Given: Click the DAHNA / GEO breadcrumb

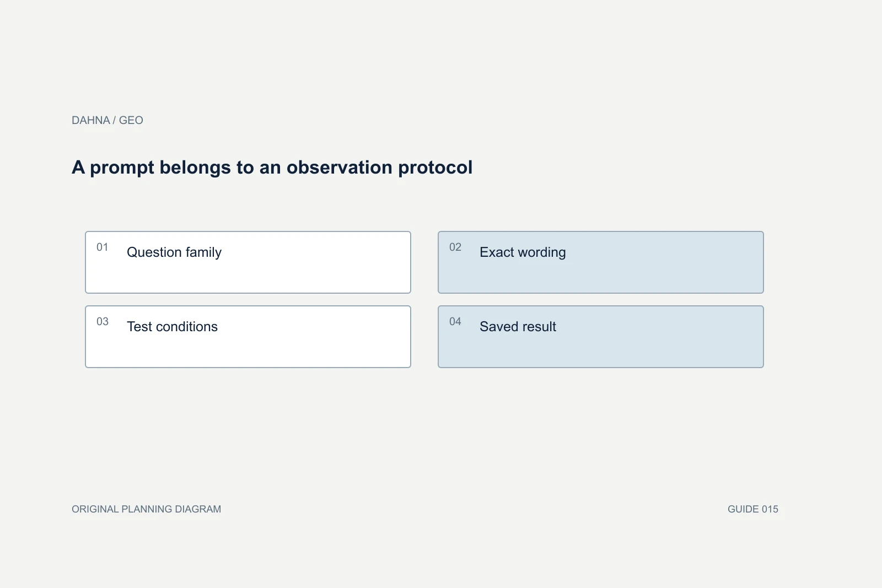Looking at the screenshot, I should [x=107, y=120].
